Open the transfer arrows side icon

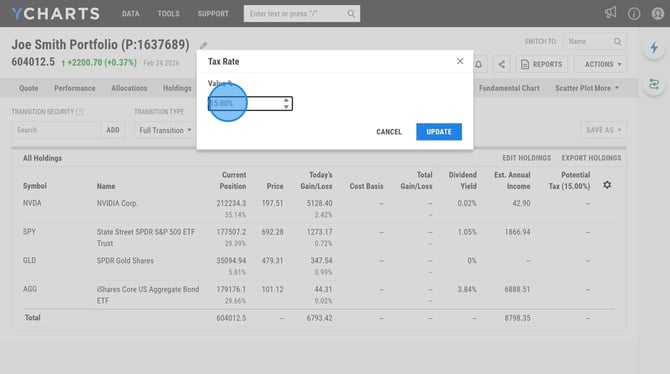click(x=654, y=84)
